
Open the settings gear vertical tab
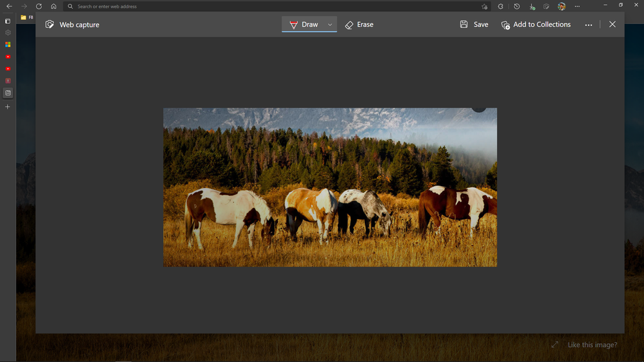pyautogui.click(x=8, y=32)
